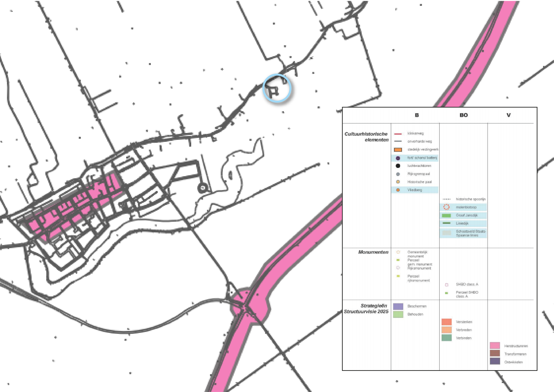
Task: Click the 'luchtwachttoren' legend label
Action: point(419,166)
